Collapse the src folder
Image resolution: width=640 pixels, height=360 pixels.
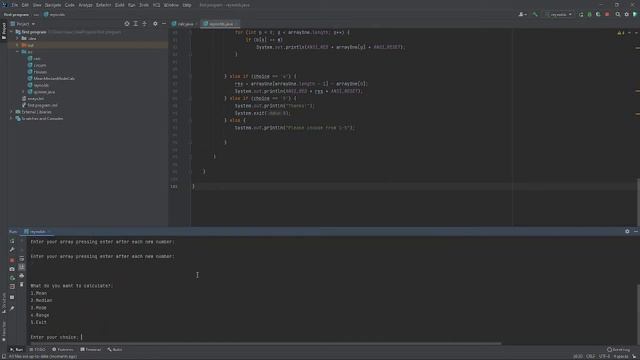[18, 52]
